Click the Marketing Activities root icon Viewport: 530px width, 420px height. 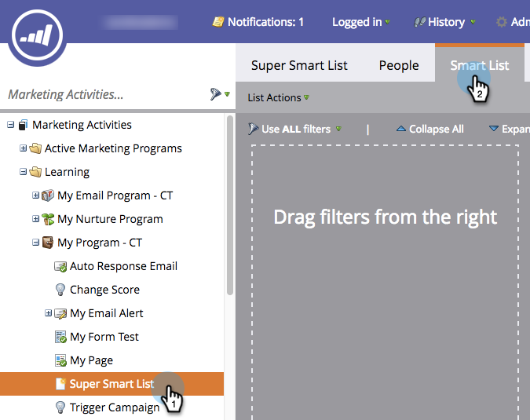[23, 125]
